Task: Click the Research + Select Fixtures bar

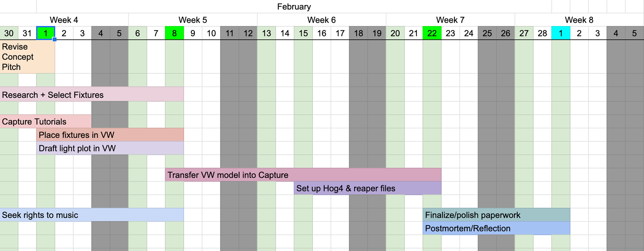Action: 92,94
